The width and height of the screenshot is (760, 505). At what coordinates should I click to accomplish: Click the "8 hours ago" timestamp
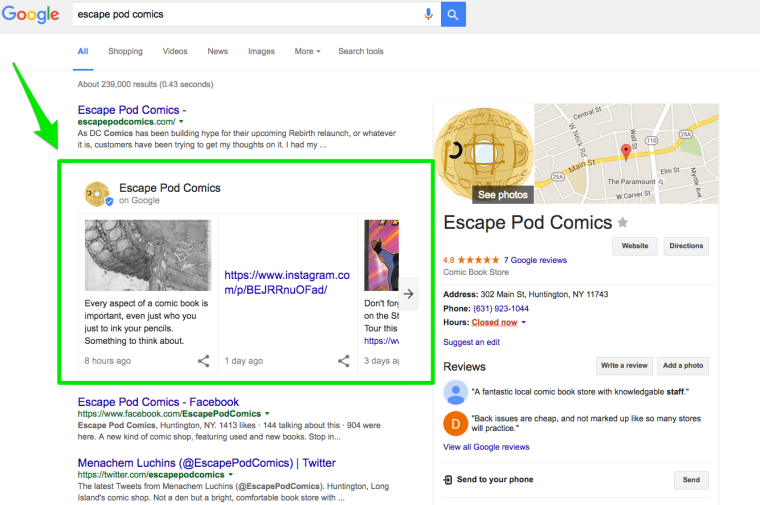[108, 361]
